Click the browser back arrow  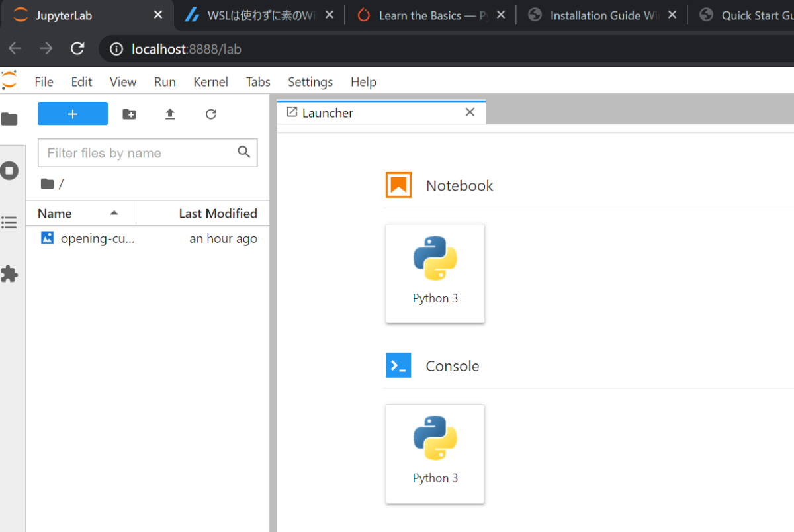coord(15,48)
